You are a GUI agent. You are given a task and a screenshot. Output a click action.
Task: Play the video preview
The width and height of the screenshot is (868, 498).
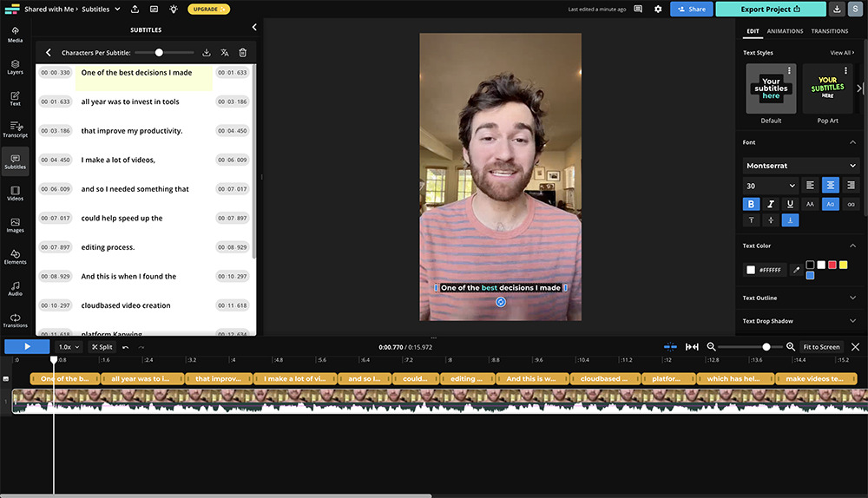point(27,347)
